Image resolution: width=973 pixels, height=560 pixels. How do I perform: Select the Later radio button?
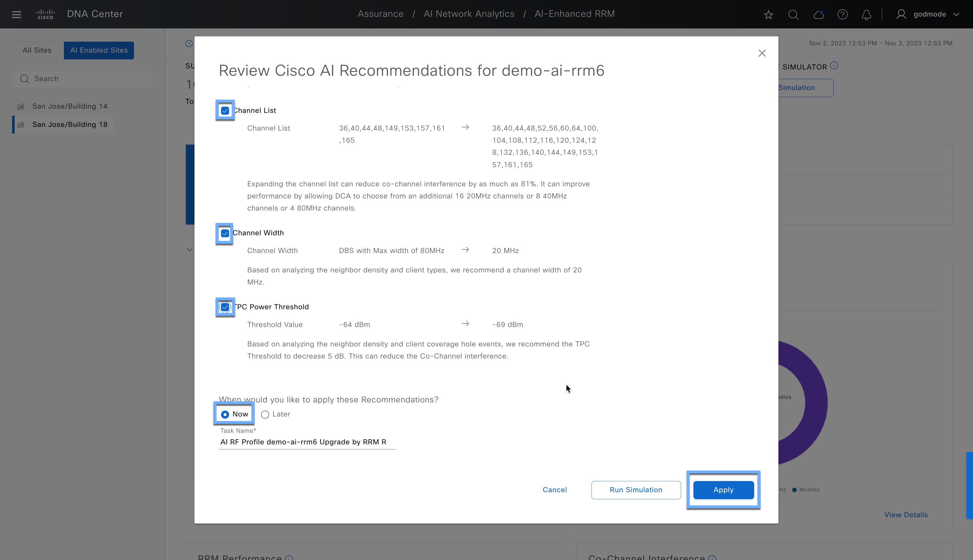point(265,414)
